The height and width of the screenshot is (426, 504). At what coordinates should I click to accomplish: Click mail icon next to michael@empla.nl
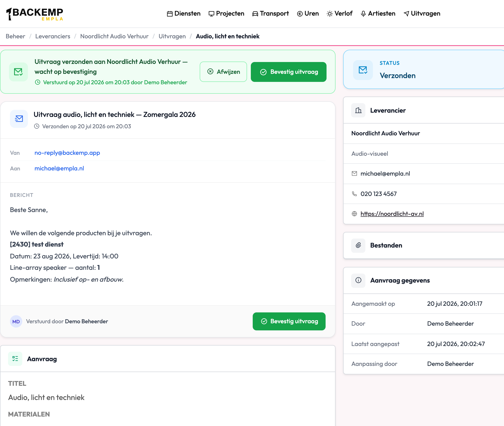click(x=354, y=173)
